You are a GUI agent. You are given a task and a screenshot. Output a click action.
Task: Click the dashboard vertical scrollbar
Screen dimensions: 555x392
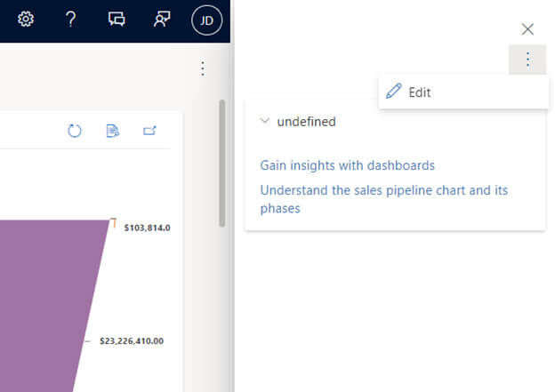click(x=222, y=163)
